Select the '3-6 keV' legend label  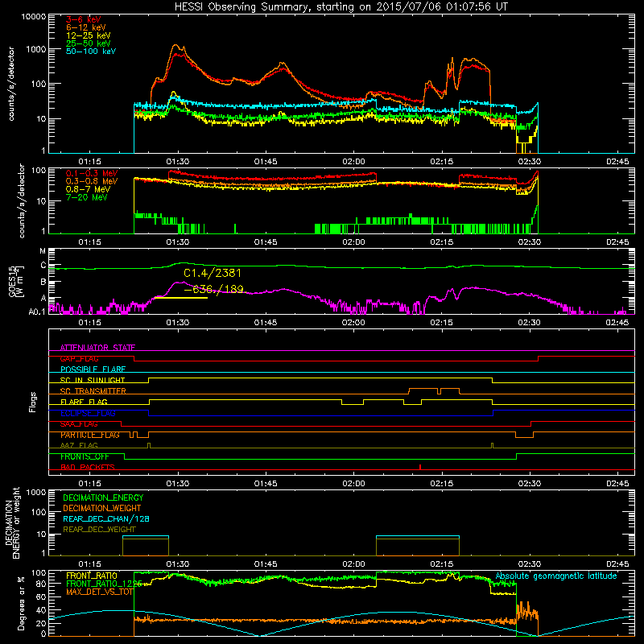pos(84,19)
